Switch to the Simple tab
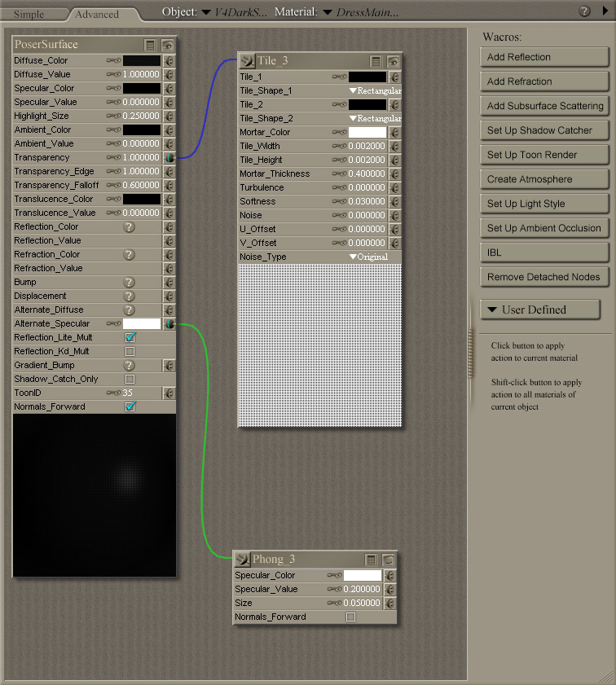 (x=29, y=15)
